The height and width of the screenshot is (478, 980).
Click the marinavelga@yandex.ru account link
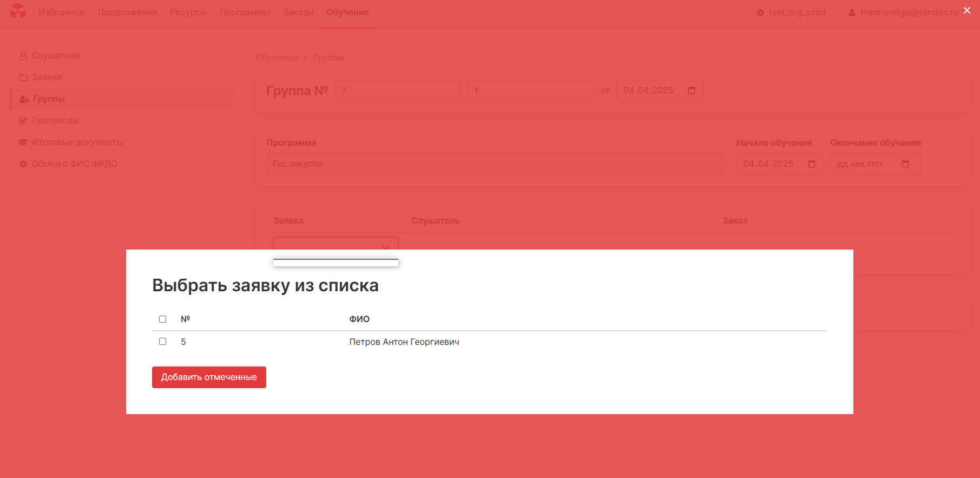909,12
